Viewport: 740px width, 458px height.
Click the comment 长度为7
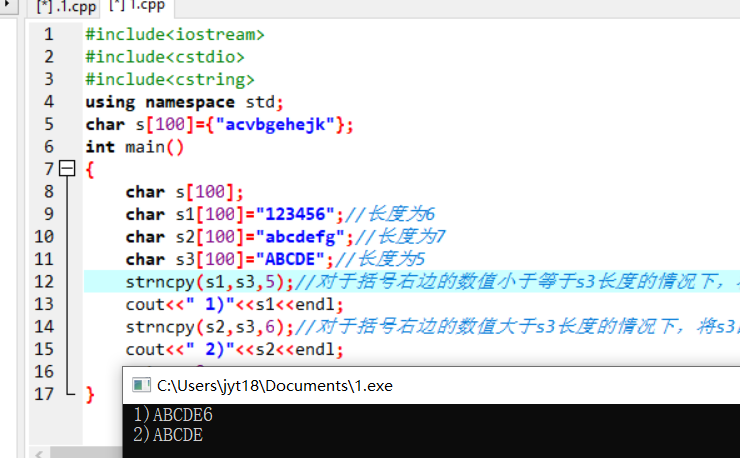pyautogui.click(x=400, y=237)
